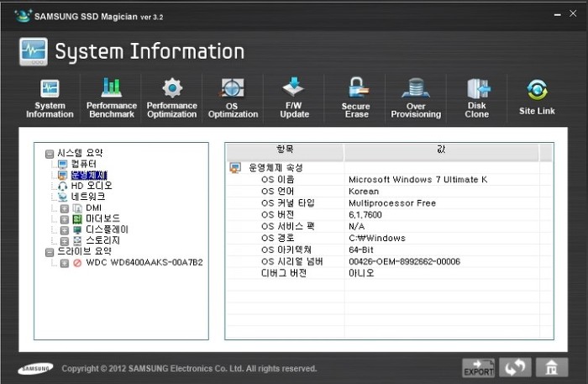The image size is (588, 384).
Task: Expand the WDC WD6400AAKS-00A7B2 drive node
Action: (65, 263)
